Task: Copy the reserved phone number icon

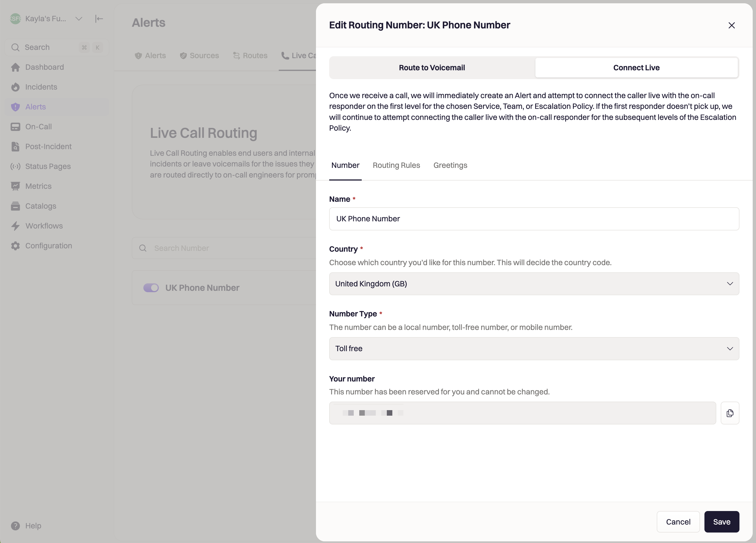Action: tap(730, 413)
